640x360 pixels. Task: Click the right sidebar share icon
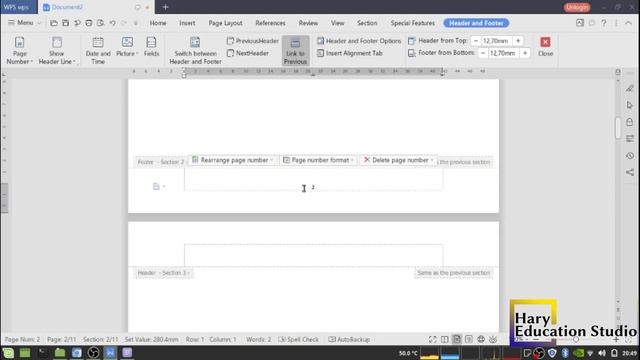(630, 172)
